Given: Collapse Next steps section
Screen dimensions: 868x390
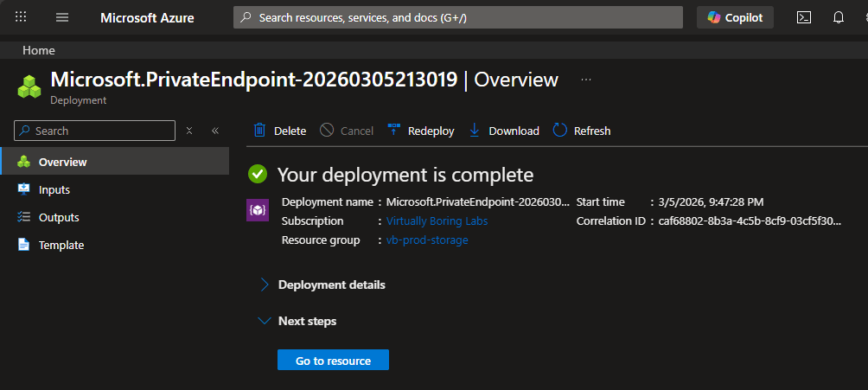Looking at the screenshot, I should (x=298, y=322).
